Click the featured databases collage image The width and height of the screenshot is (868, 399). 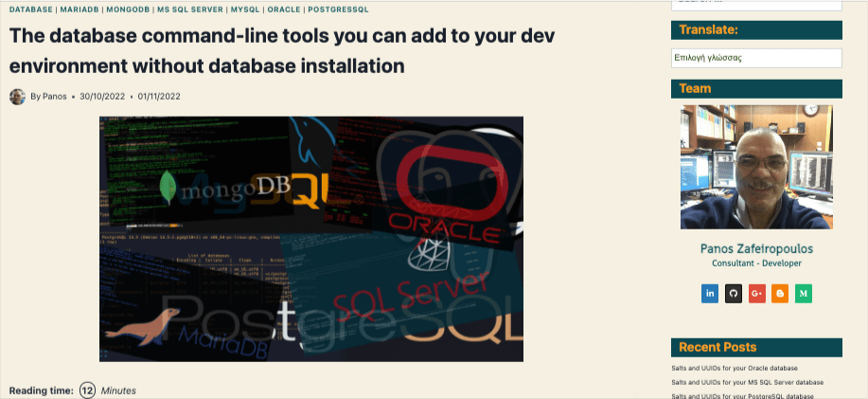point(311,239)
